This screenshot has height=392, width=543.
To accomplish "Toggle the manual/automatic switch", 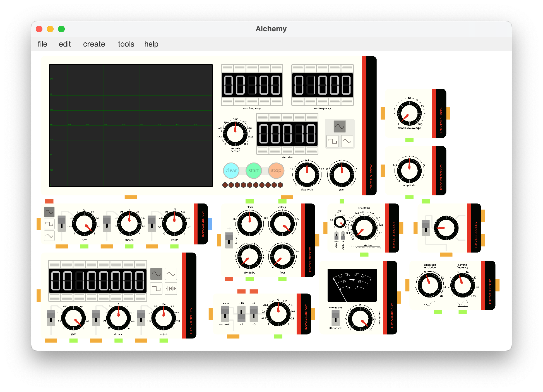I will click(x=225, y=314).
